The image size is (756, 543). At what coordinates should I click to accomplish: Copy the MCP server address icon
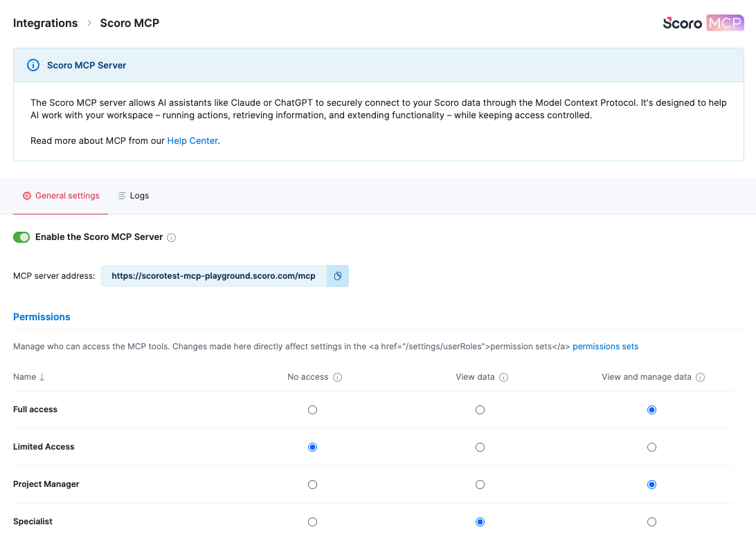pos(337,276)
